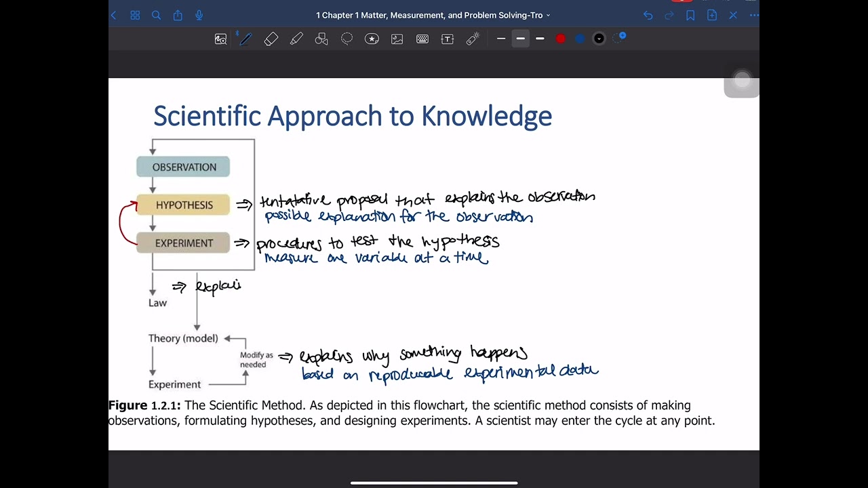
Task: Select the Laser pointer tool
Action: click(x=473, y=39)
